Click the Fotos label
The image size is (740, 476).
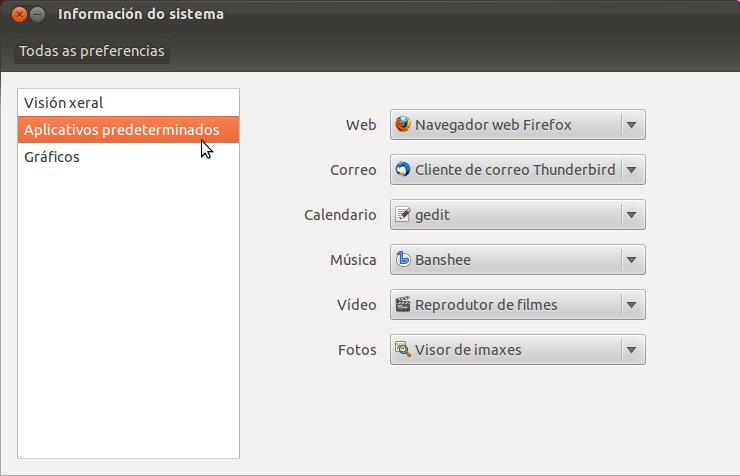(357, 350)
